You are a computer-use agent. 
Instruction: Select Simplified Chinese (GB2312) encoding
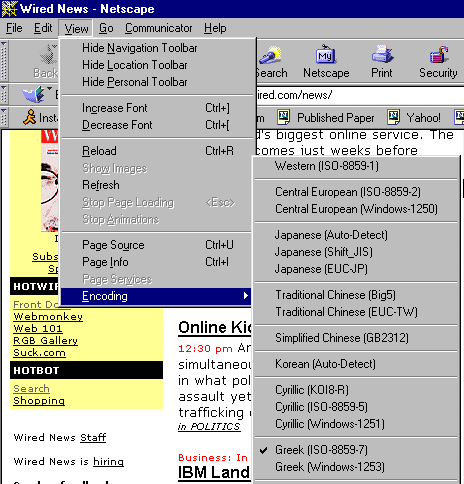[x=356, y=338]
